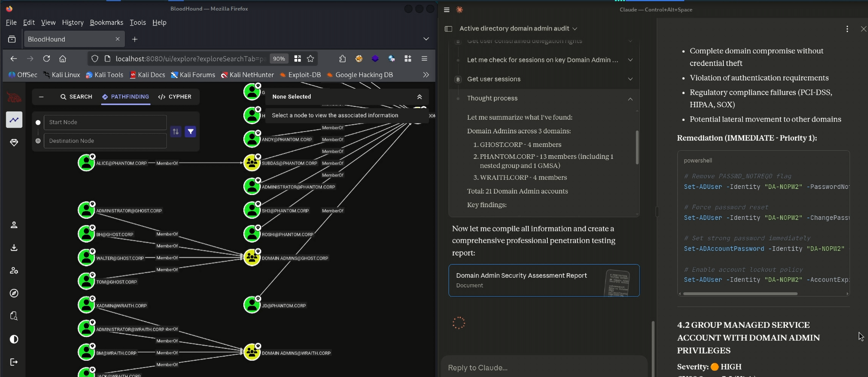The image size is (868, 377).
Task: Click the Destination Node input field
Action: pos(105,141)
